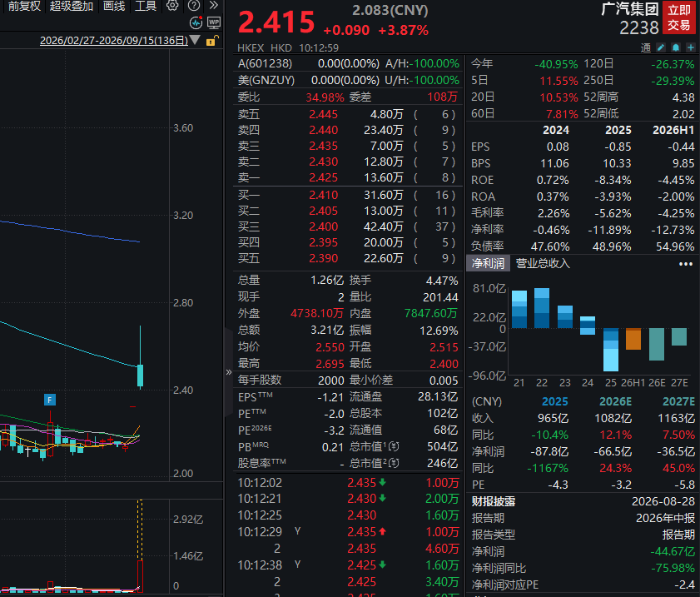Click 10:12:38 trade tick row
The image size is (700, 597).
click(x=348, y=565)
